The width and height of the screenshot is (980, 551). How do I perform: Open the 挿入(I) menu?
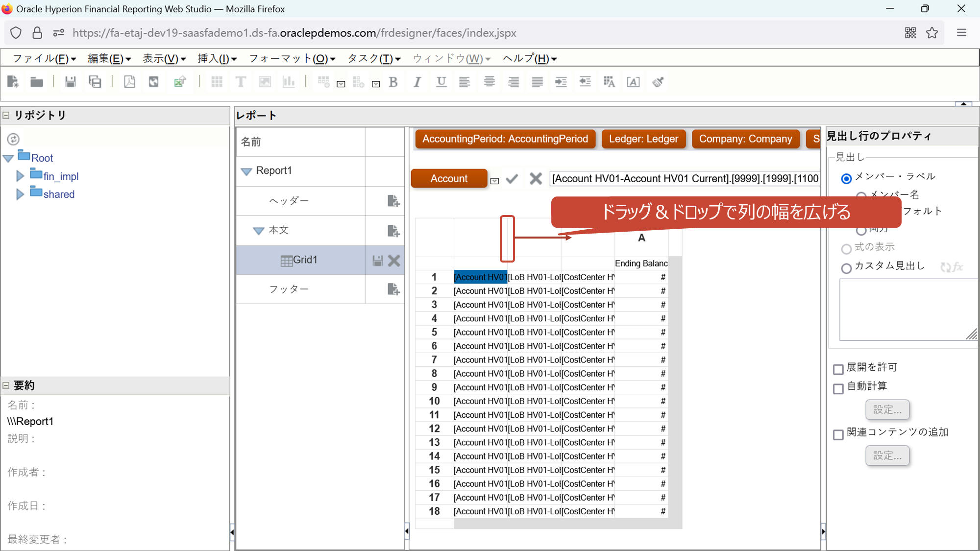point(217,59)
